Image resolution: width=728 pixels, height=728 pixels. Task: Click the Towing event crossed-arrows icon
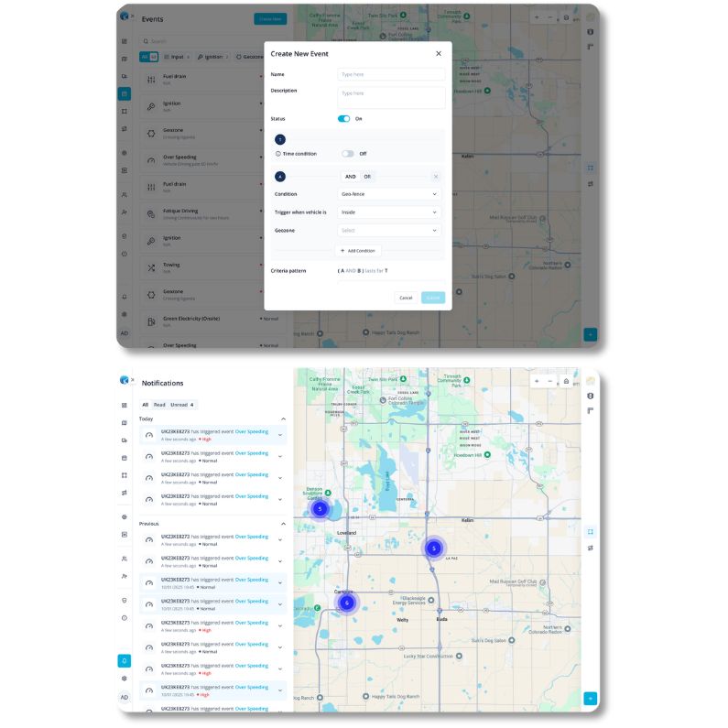click(x=151, y=268)
